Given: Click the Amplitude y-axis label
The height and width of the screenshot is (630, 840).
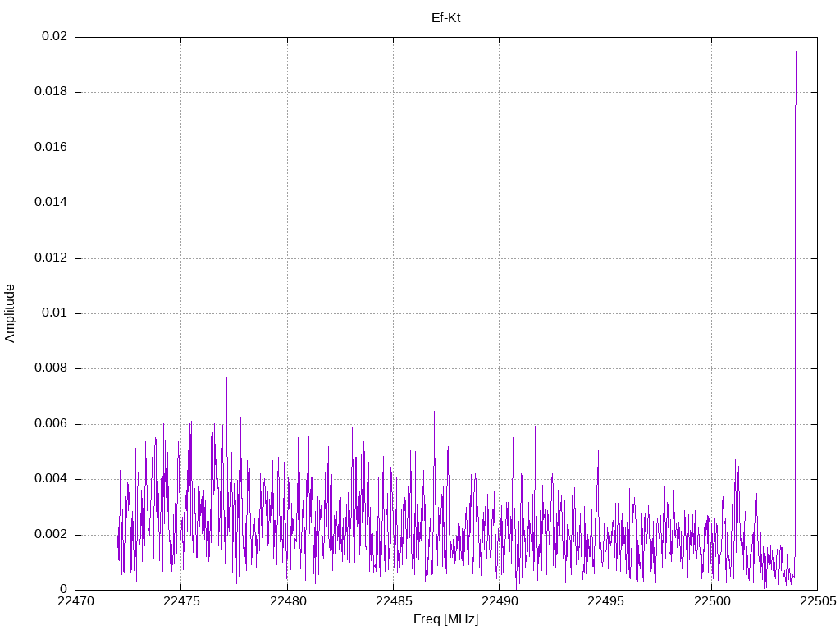Looking at the screenshot, I should [10, 313].
